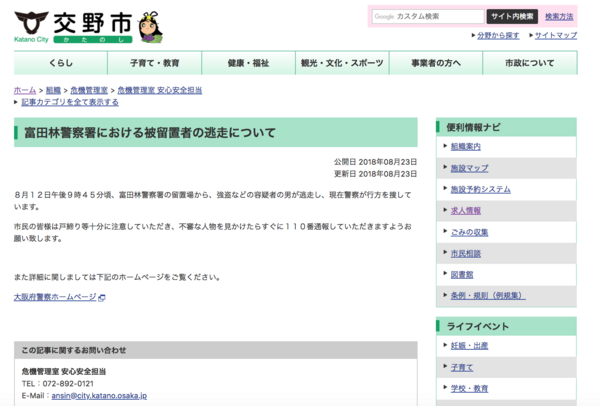This screenshot has height=406, width=600.
Task: Select the 市政について navigation tab
Action: pos(530,63)
